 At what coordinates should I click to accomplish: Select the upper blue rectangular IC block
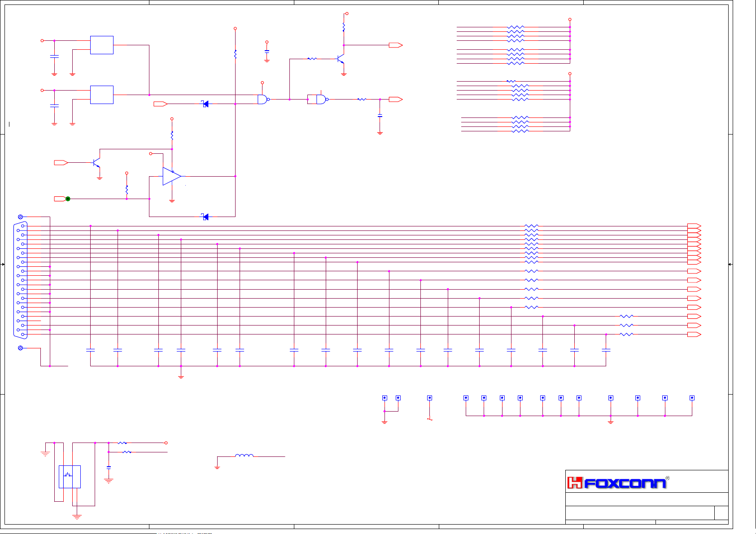pyautogui.click(x=102, y=45)
